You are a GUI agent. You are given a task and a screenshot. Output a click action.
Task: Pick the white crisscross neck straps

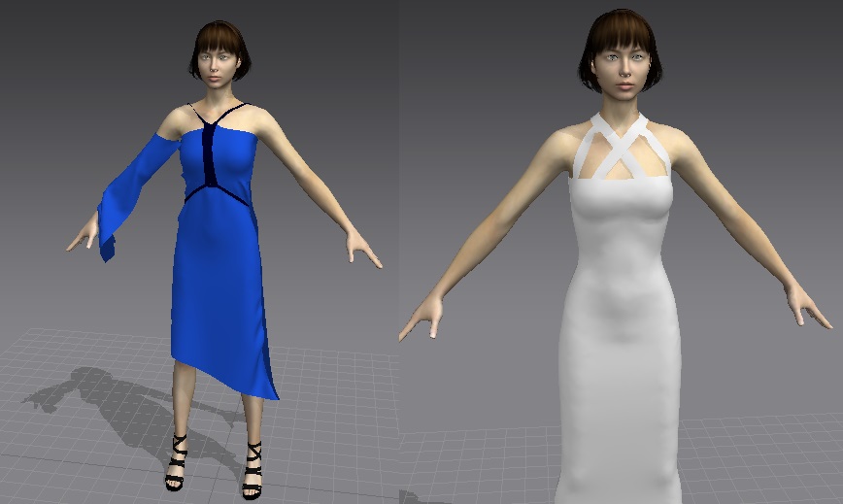(x=622, y=146)
